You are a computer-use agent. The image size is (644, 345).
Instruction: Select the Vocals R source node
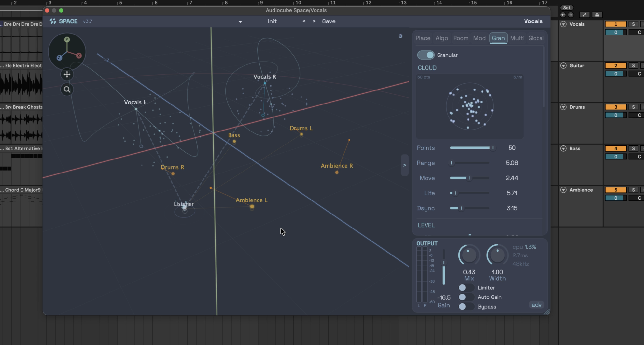click(265, 83)
